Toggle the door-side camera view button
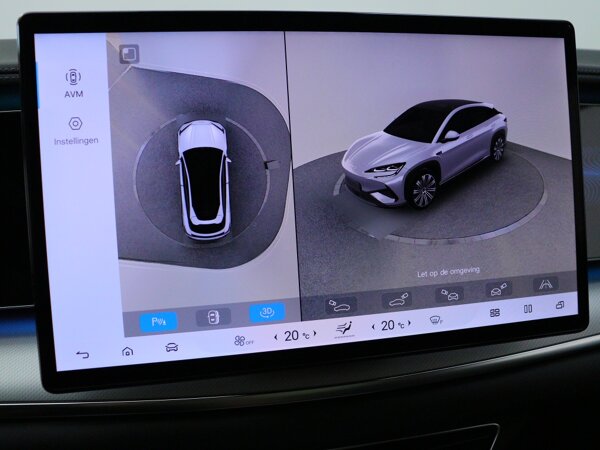The width and height of the screenshot is (600, 450). (214, 317)
